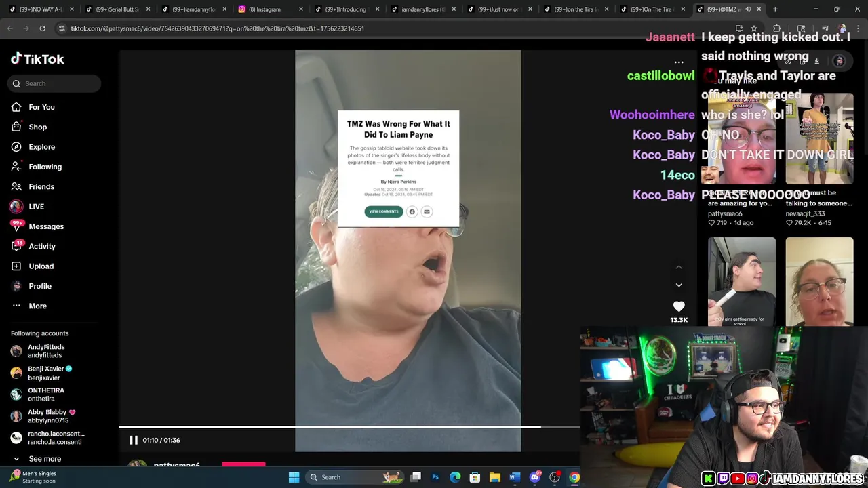Viewport: 868px width, 488px height.
Task: Click the site information icon in address bar
Action: 62,28
